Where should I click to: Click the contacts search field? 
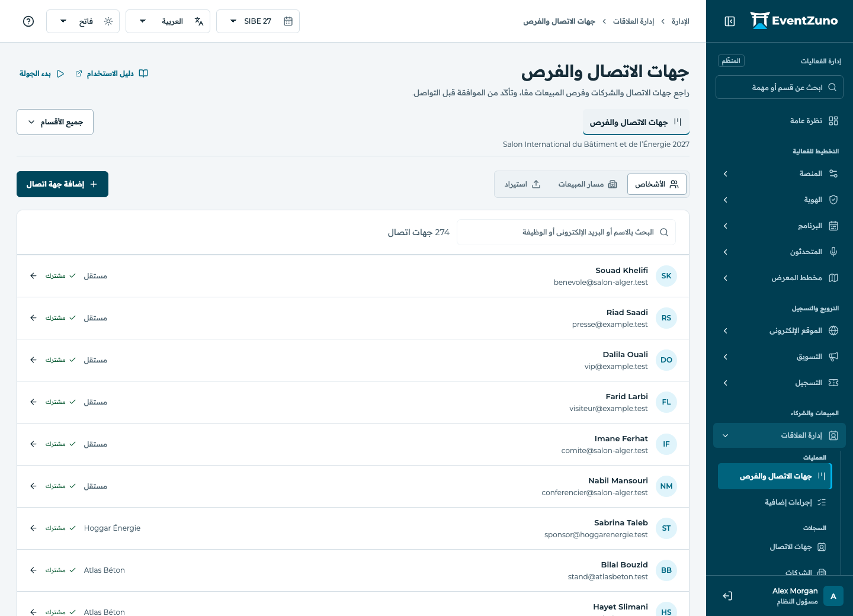[x=566, y=232]
